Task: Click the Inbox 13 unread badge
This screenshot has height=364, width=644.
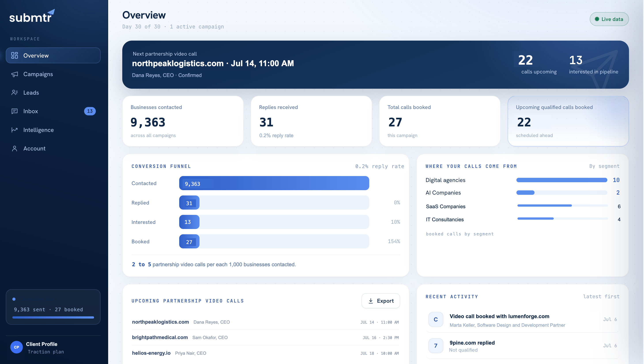Action: point(90,111)
